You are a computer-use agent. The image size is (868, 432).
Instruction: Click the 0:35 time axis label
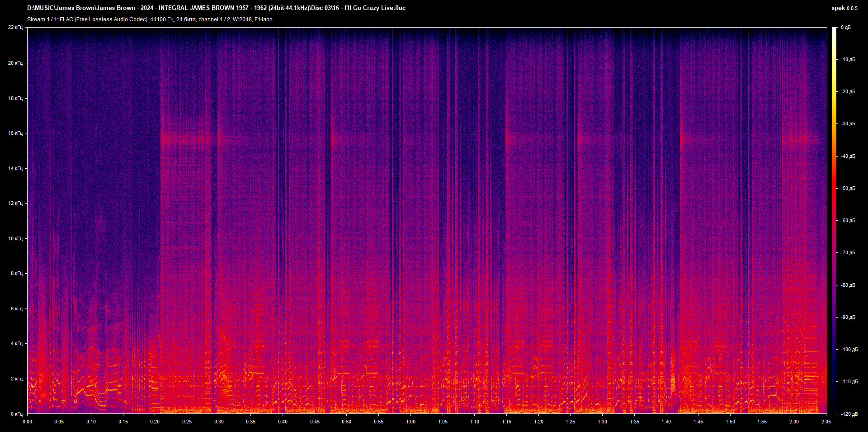pos(251,422)
